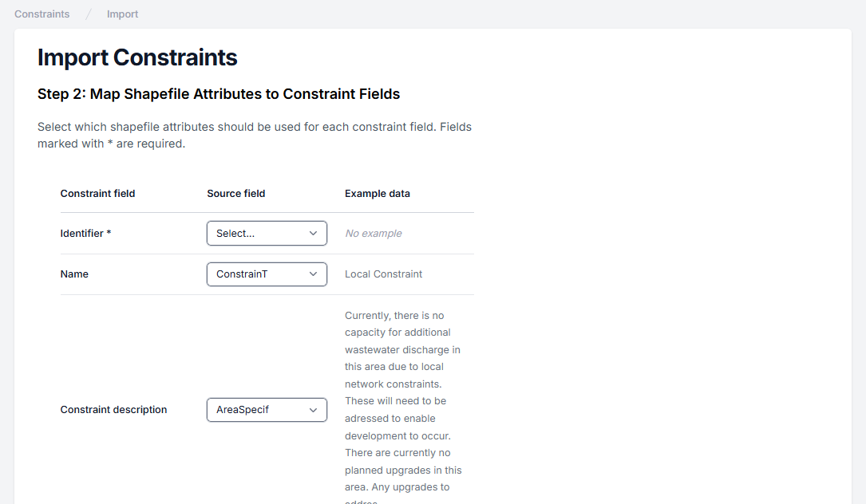
Task: Click the Import Constraints page heading
Action: tap(137, 57)
